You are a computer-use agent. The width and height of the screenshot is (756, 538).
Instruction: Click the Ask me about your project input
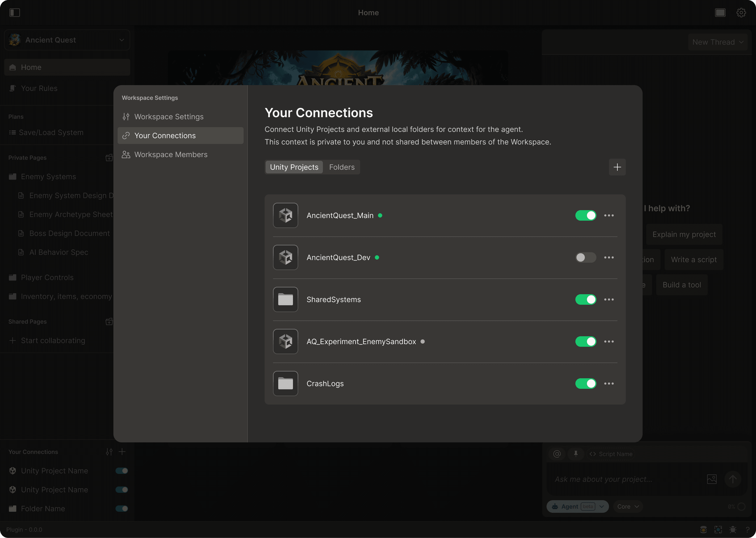[x=626, y=479]
